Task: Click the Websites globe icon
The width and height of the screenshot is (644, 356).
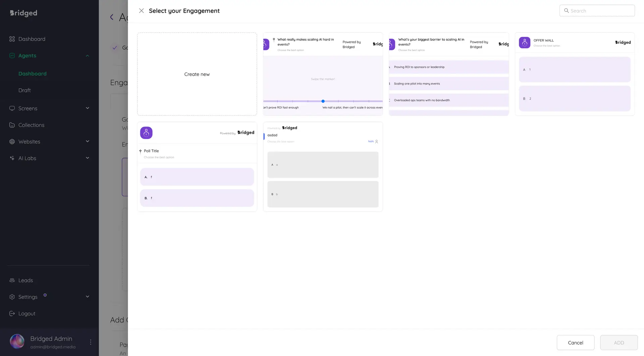Action: (12, 142)
